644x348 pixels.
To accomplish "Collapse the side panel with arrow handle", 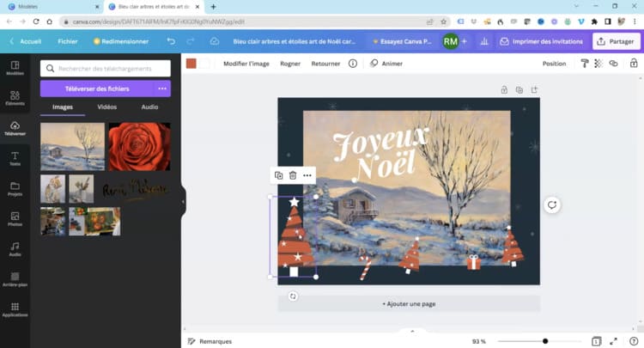I will coord(183,202).
